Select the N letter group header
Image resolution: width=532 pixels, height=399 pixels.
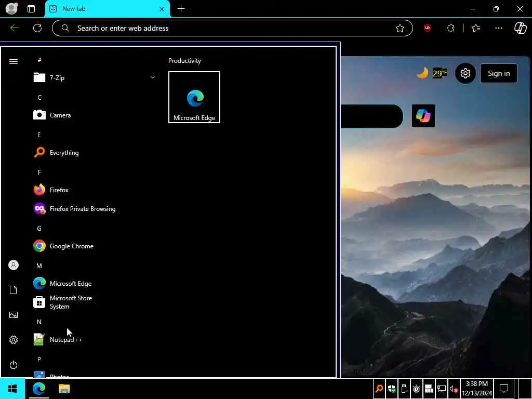coord(39,322)
